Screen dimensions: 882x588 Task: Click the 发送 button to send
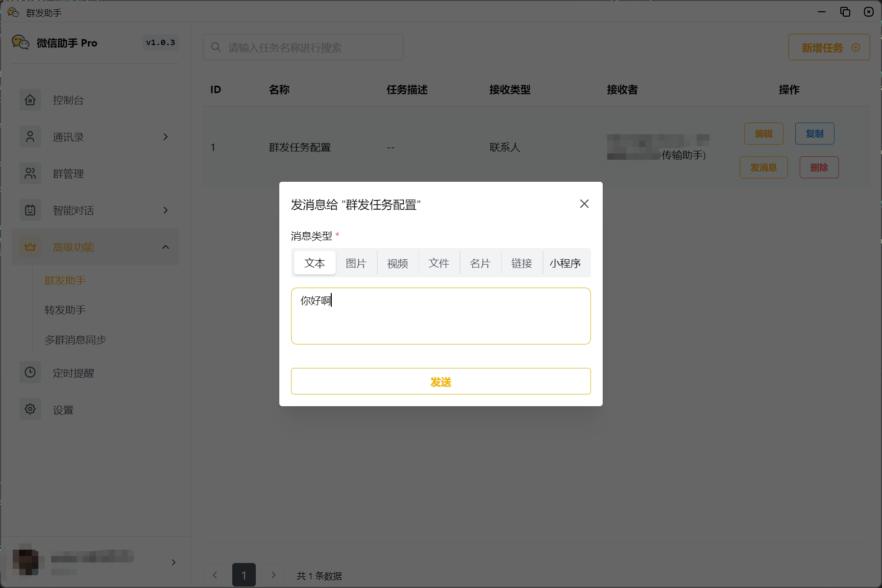441,381
